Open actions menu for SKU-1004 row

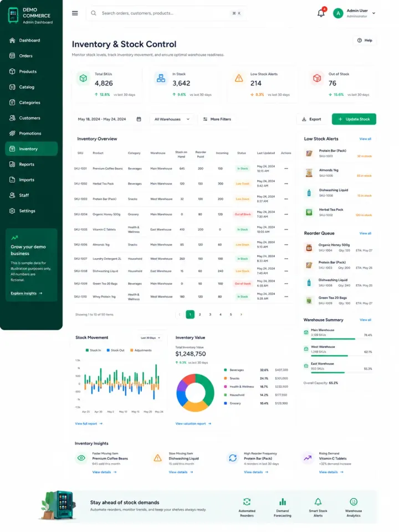coord(287,214)
